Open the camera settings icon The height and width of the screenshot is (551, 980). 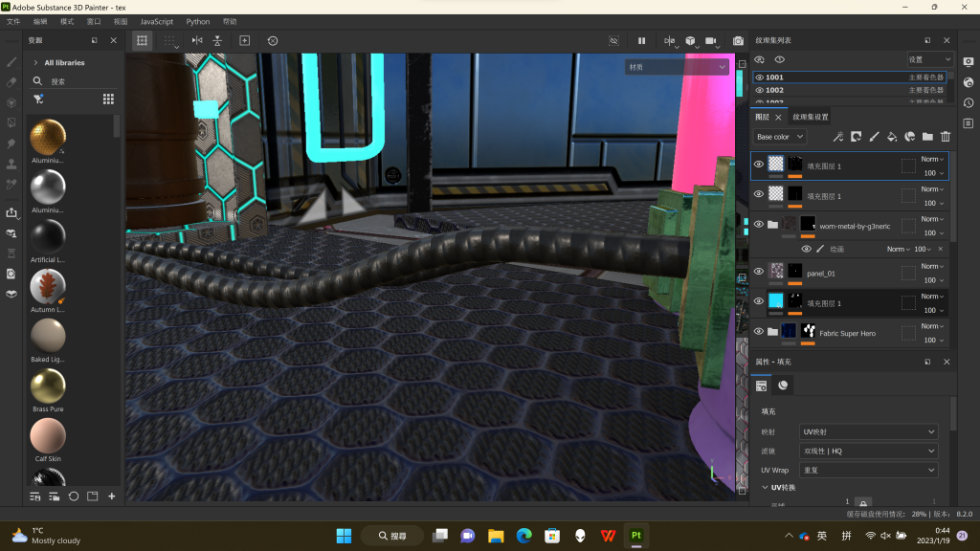click(711, 40)
